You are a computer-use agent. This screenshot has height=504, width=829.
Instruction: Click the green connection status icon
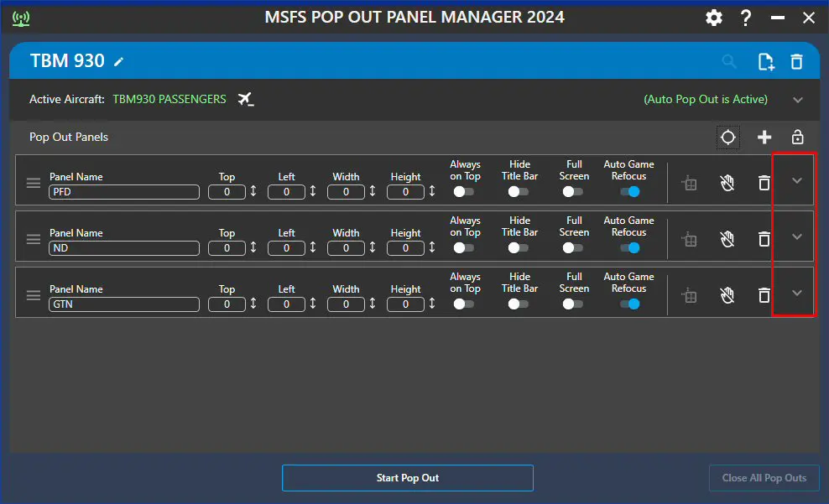(x=21, y=18)
